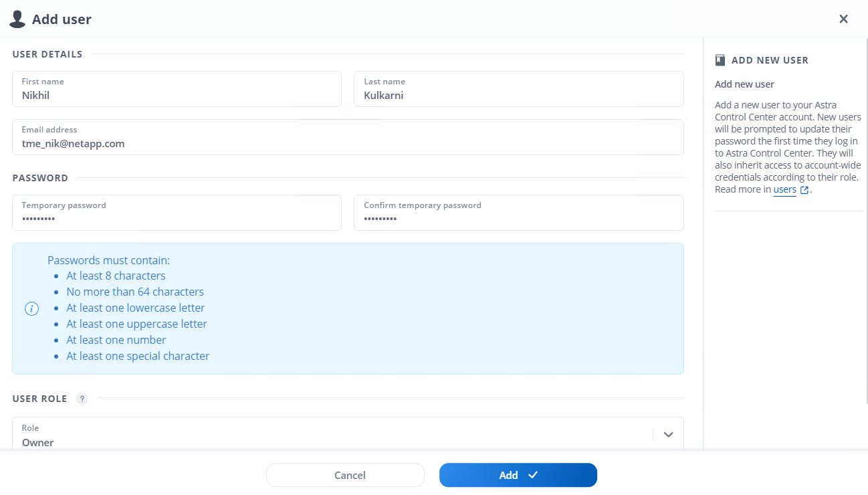Image resolution: width=868 pixels, height=495 pixels.
Task: Click 'Passwords must contain:' heading
Action: [x=108, y=260]
